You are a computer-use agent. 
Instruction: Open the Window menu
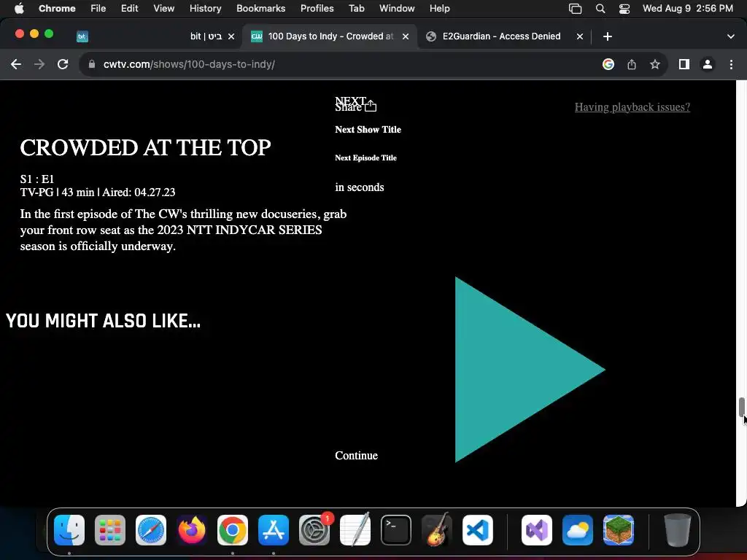[397, 9]
